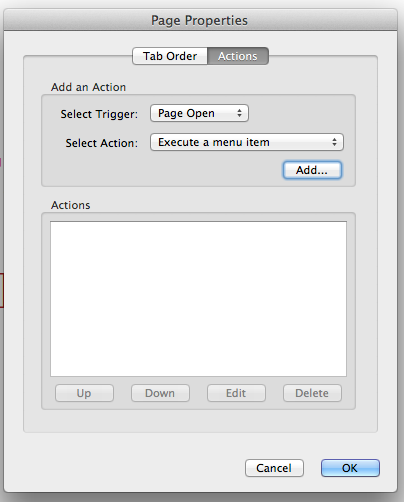Screen dimensions: 404x502
Task: Click the Edit action button
Action: (236, 393)
